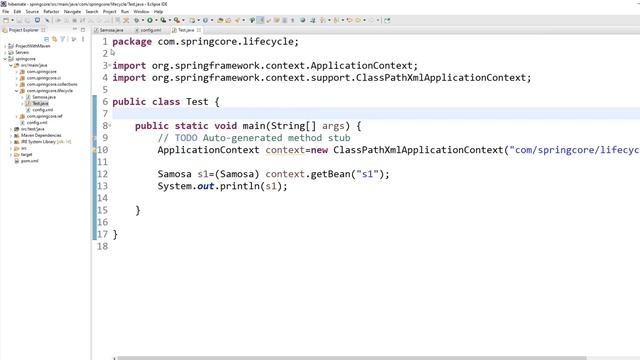
Task: Select com.springcore package in tree
Action: click(42, 72)
